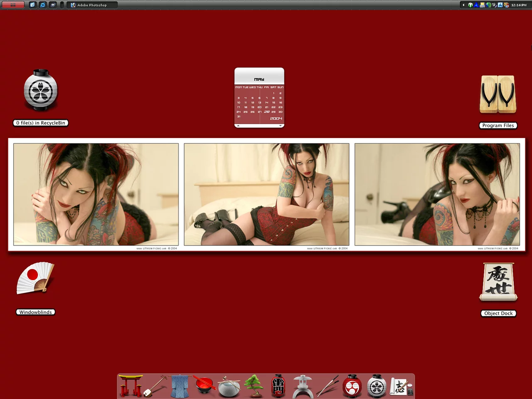This screenshot has height=399, width=532.
Task: Click the katana sword dock icon
Action: click(x=327, y=386)
